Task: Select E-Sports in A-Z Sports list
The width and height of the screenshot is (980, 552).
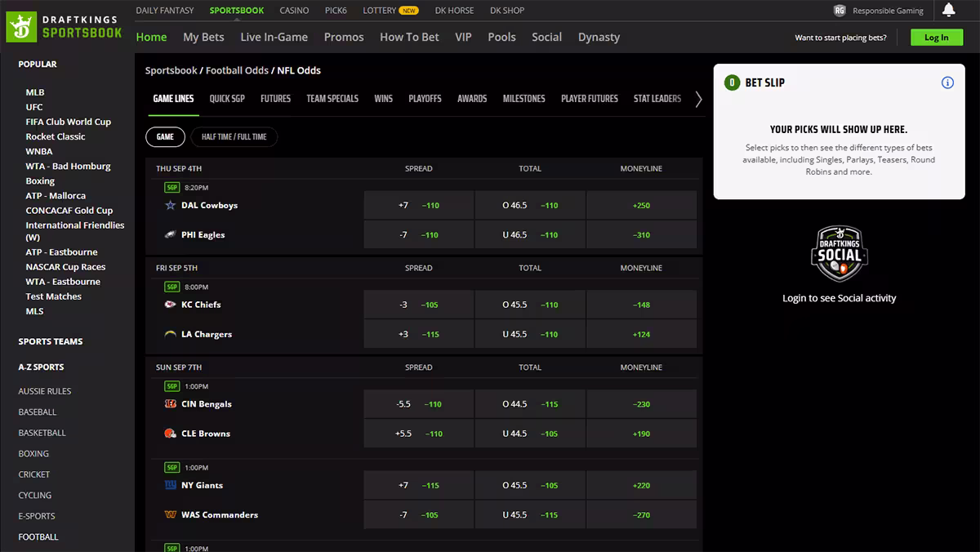Action: 37,516
